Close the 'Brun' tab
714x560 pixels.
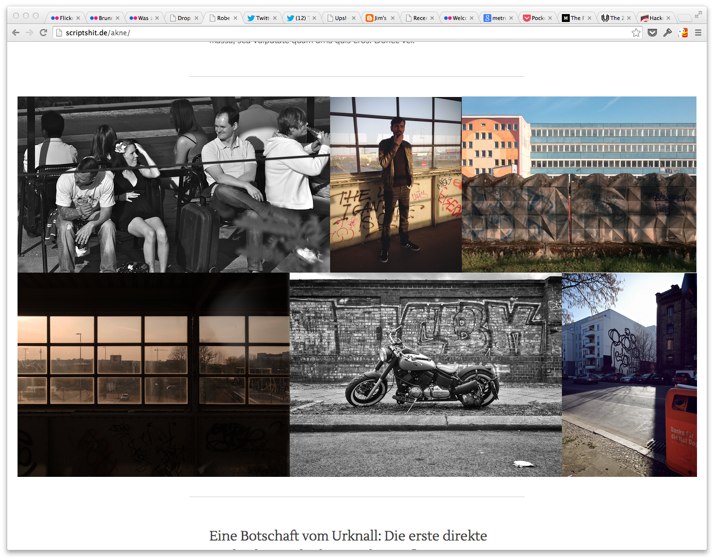(117, 18)
